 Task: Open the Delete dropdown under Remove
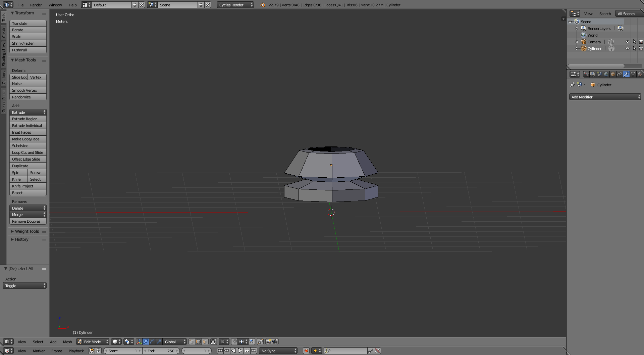click(28, 208)
